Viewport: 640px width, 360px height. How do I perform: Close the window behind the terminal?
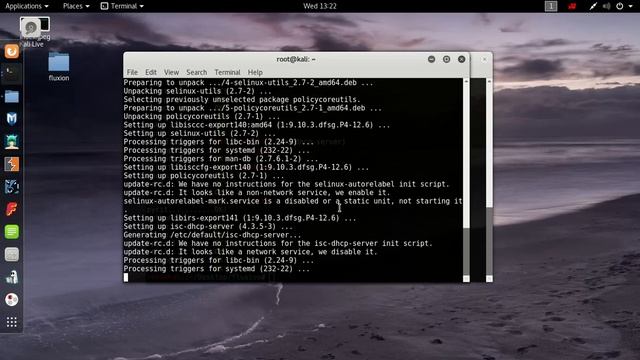click(x=484, y=60)
